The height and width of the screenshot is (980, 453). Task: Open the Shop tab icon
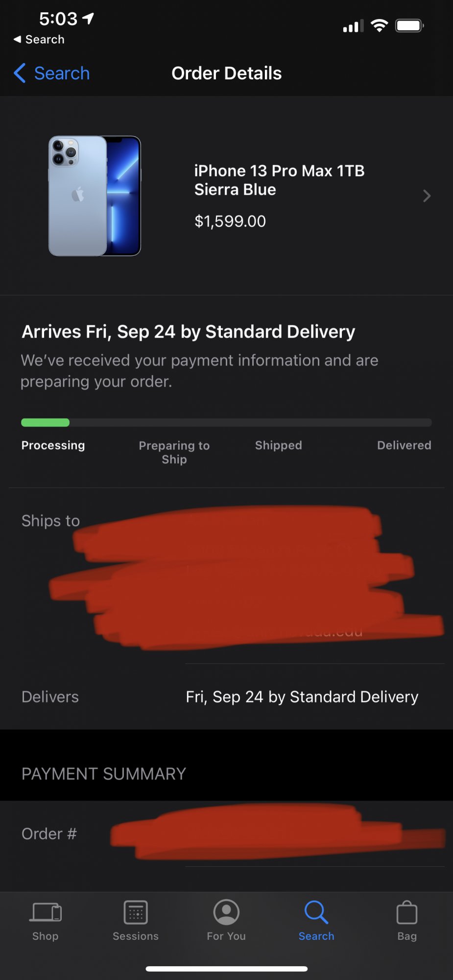pos(46,912)
